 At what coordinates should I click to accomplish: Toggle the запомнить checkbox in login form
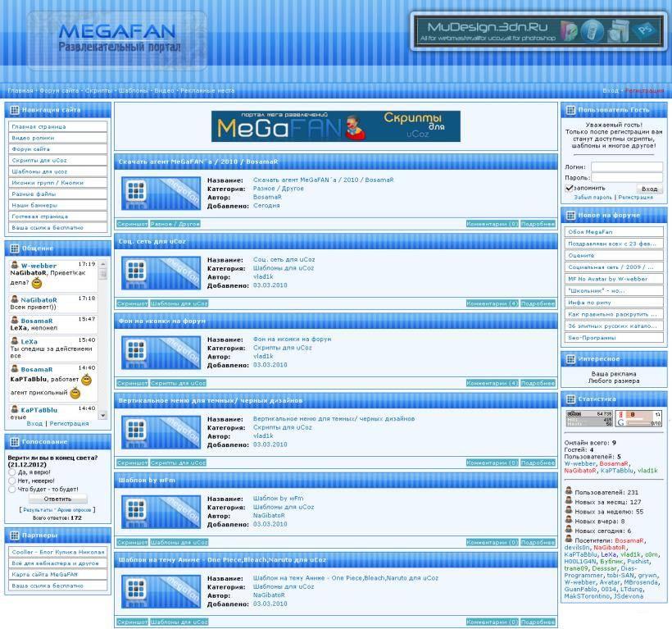tap(569, 188)
